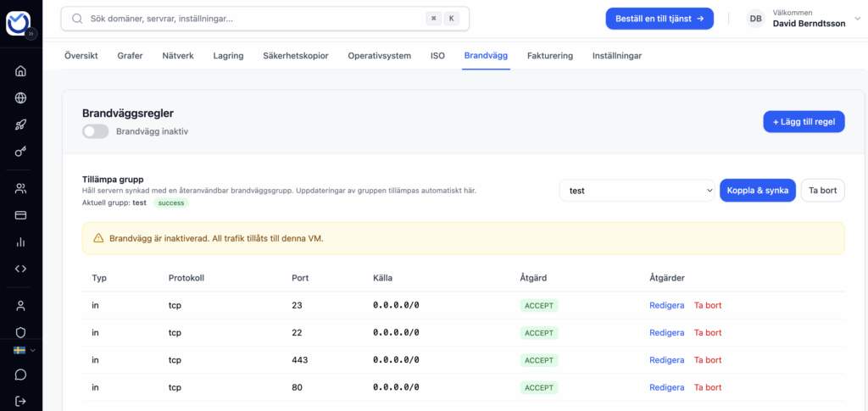The image size is (868, 411).
Task: Click Redigera for the port 443 rule
Action: [666, 360]
